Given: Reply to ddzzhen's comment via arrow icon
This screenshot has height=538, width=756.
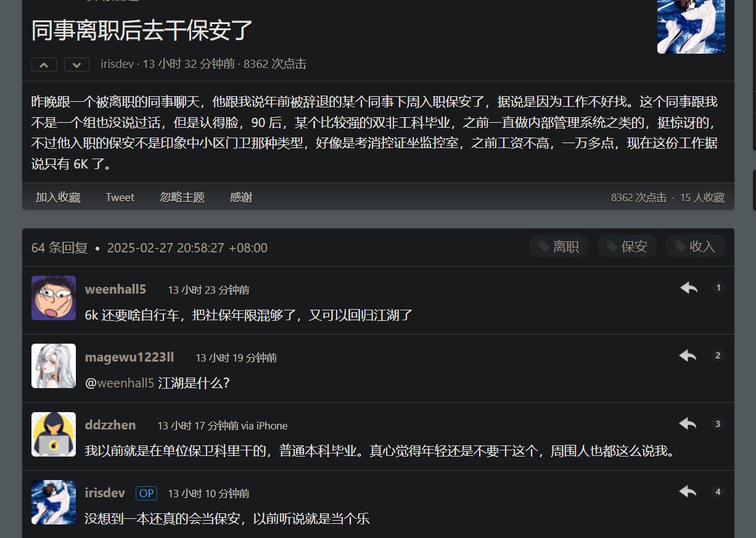Looking at the screenshot, I should coord(688,423).
